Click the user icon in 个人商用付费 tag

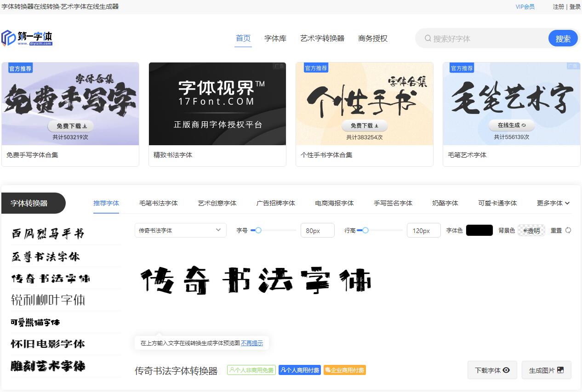(283, 370)
